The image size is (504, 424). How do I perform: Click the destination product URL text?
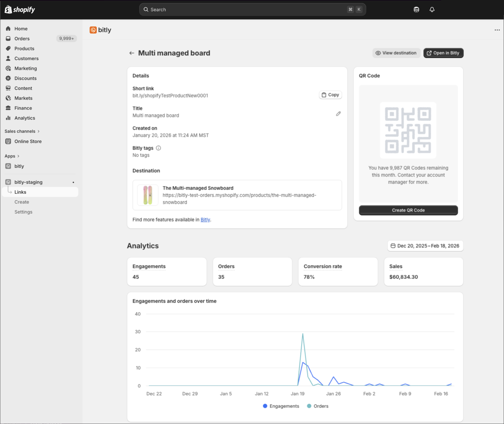[239, 199]
